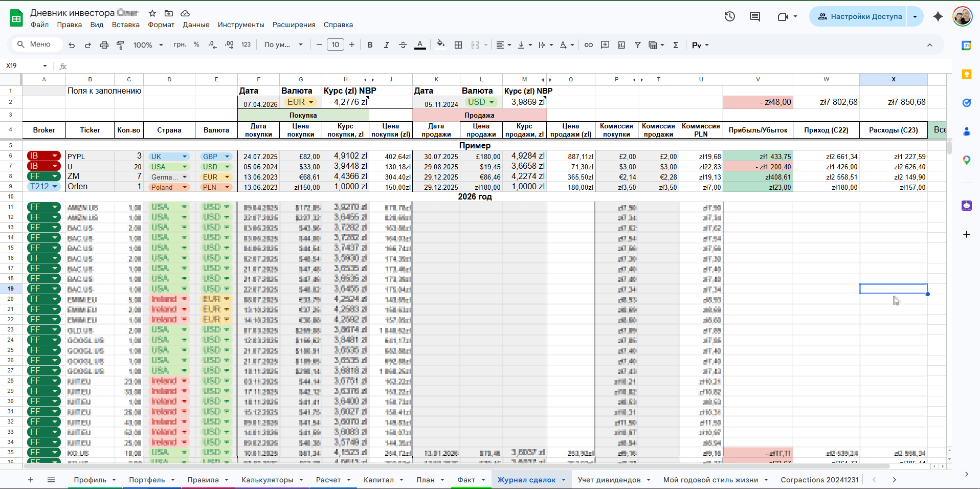Open the name box dropdown arrow

[x=45, y=66]
